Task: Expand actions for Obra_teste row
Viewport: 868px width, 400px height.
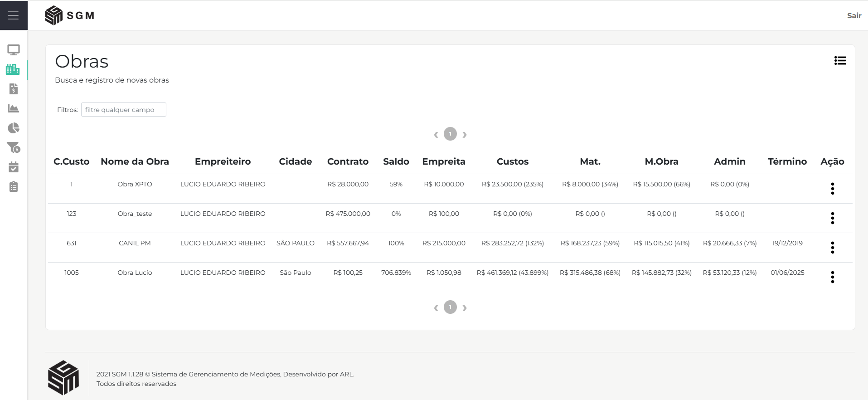Action: pyautogui.click(x=832, y=218)
